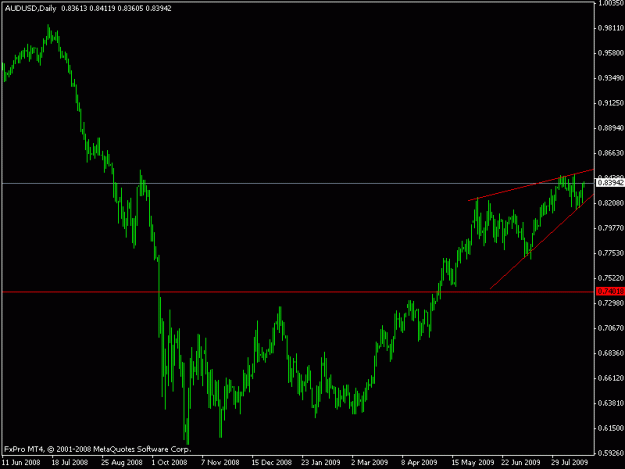This screenshot has height=469, width=625.
Task: Click the 0.82080 price scale value
Action: [x=611, y=203]
